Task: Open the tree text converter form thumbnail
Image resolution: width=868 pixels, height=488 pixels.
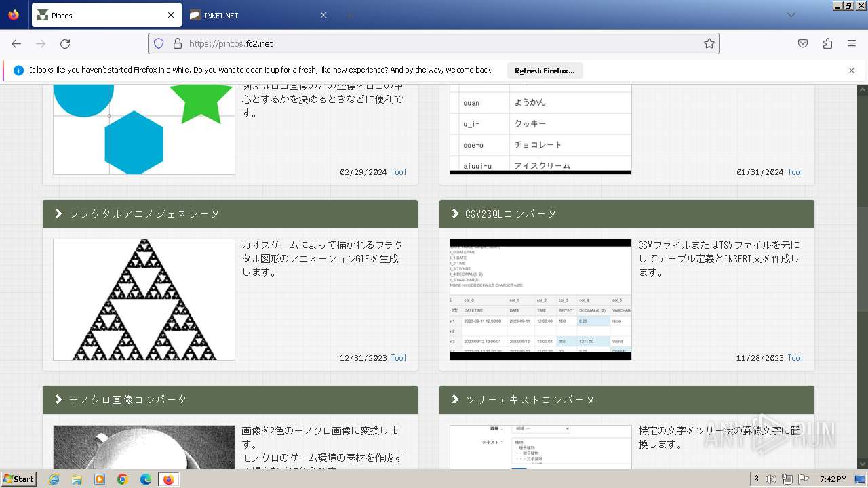Action: click(x=540, y=447)
